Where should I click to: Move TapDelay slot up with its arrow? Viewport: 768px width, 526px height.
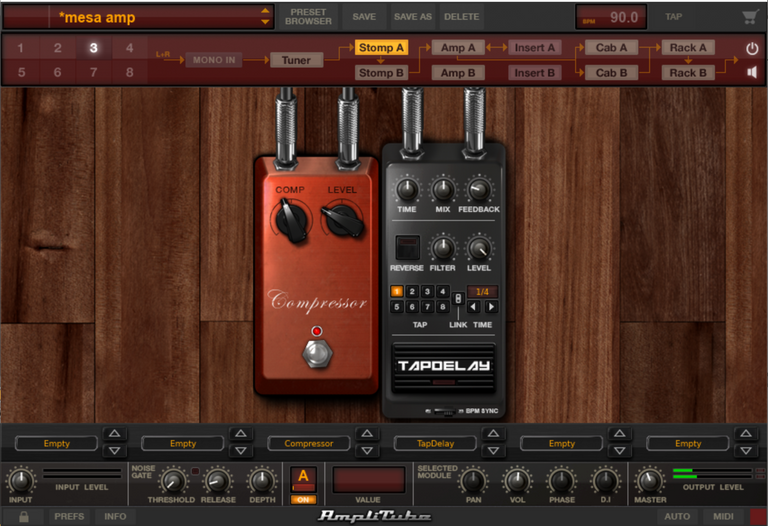pyautogui.click(x=493, y=433)
